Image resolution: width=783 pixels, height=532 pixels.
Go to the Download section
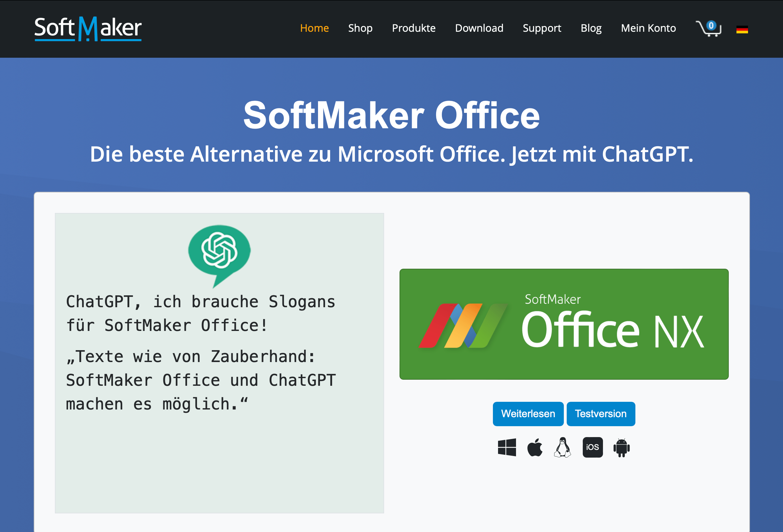tap(479, 28)
